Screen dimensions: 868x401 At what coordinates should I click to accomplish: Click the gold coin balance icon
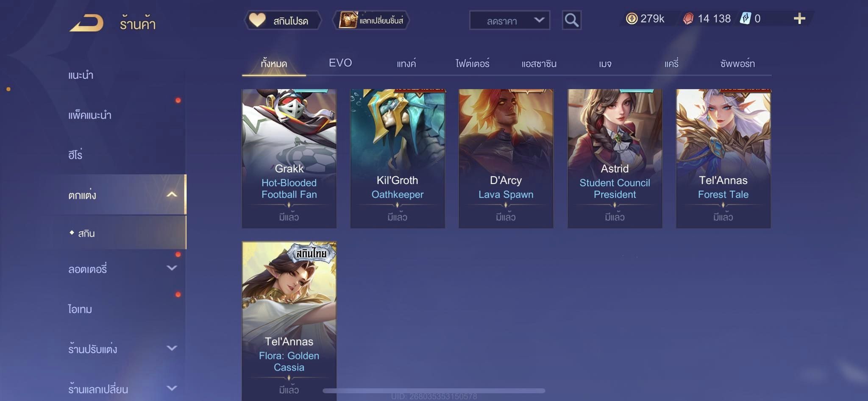click(x=632, y=19)
